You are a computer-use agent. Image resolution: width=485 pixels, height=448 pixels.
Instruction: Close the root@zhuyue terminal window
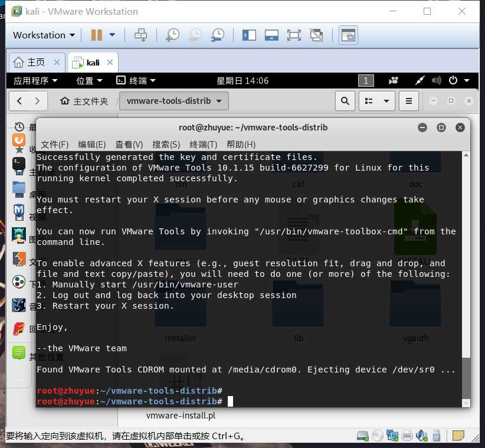460,127
